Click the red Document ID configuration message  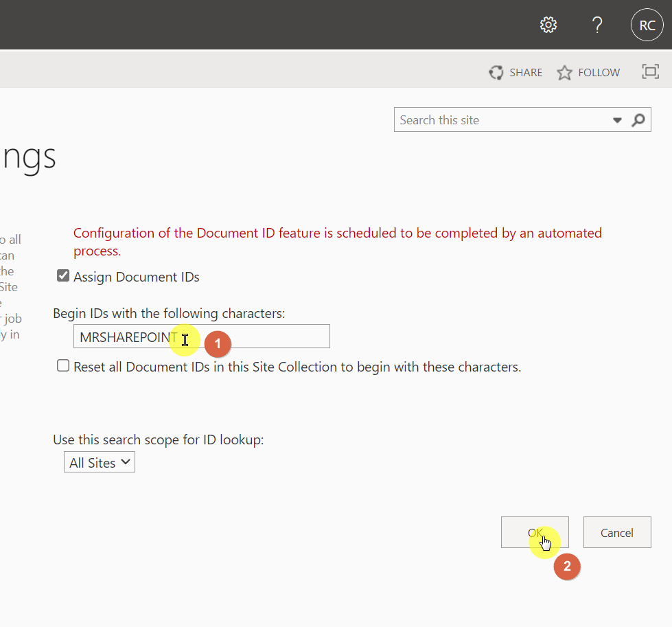click(x=338, y=242)
